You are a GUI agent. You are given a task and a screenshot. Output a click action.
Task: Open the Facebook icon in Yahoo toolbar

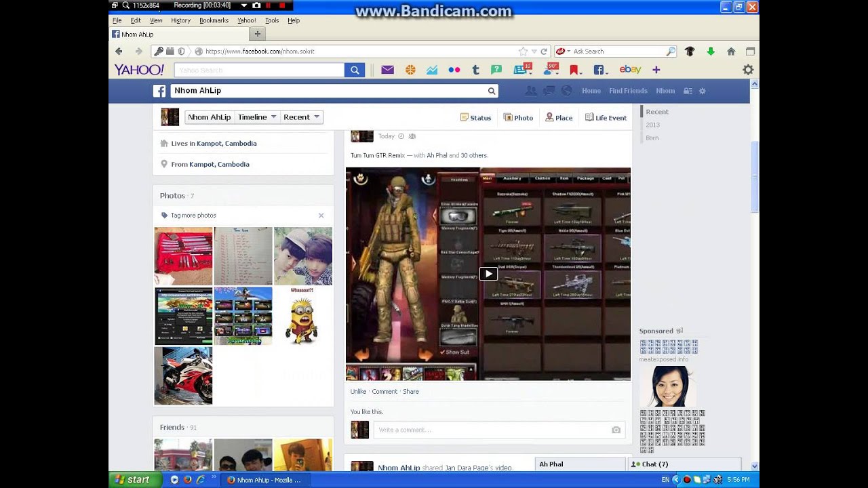[600, 70]
